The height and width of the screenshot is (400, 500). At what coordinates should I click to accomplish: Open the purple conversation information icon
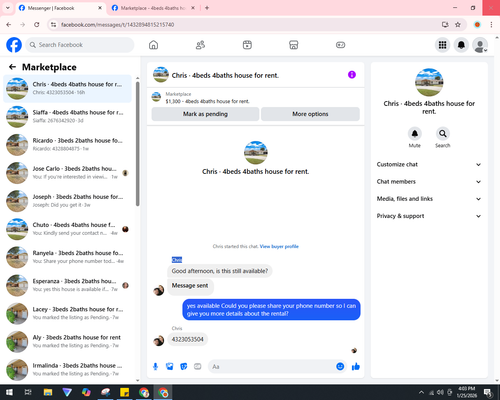click(352, 75)
